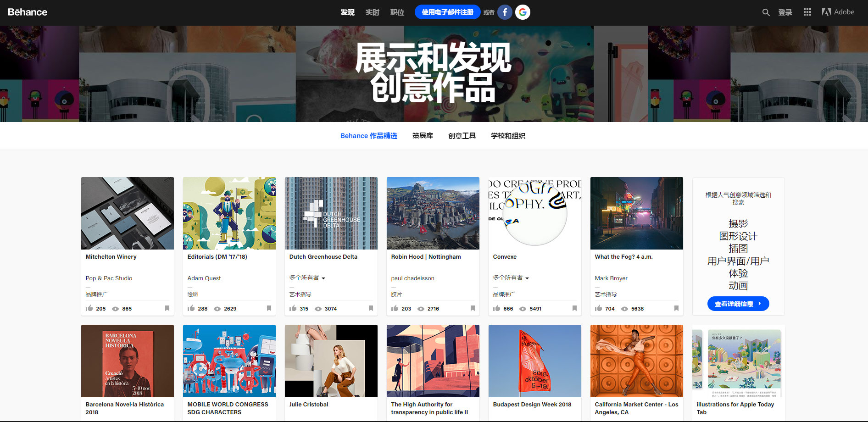This screenshot has height=422, width=868.
Task: Open Adam Quest's profile link
Action: 204,278
